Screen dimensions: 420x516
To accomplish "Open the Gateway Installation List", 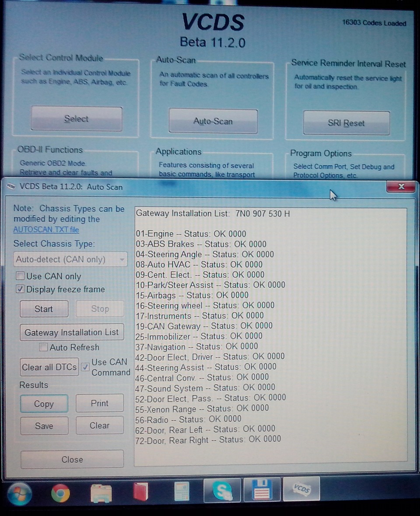I will [x=72, y=332].
